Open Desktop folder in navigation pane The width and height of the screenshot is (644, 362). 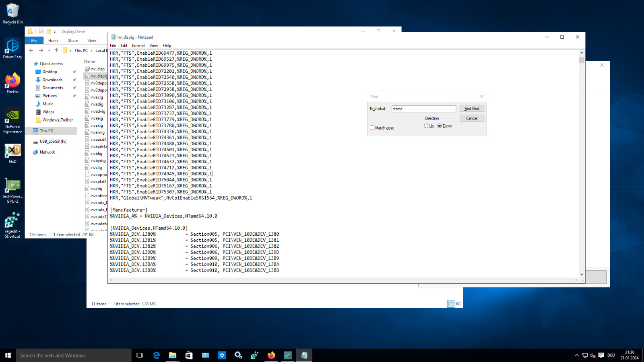coord(50,72)
